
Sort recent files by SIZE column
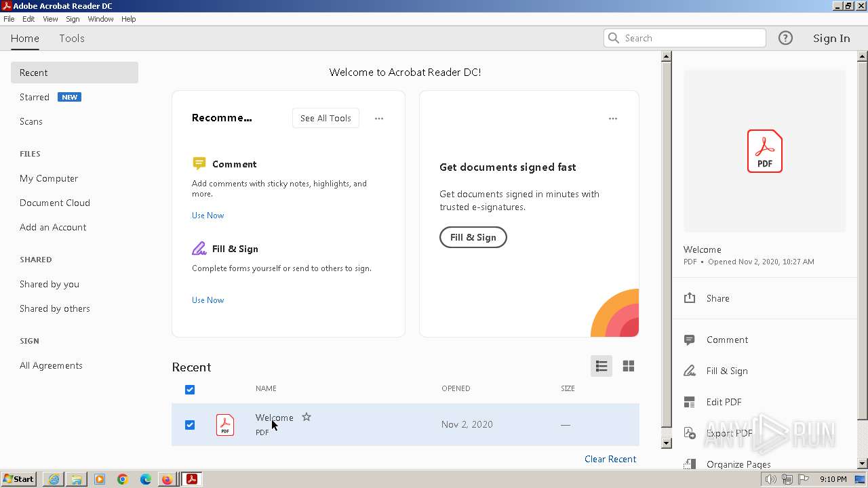tap(568, 388)
